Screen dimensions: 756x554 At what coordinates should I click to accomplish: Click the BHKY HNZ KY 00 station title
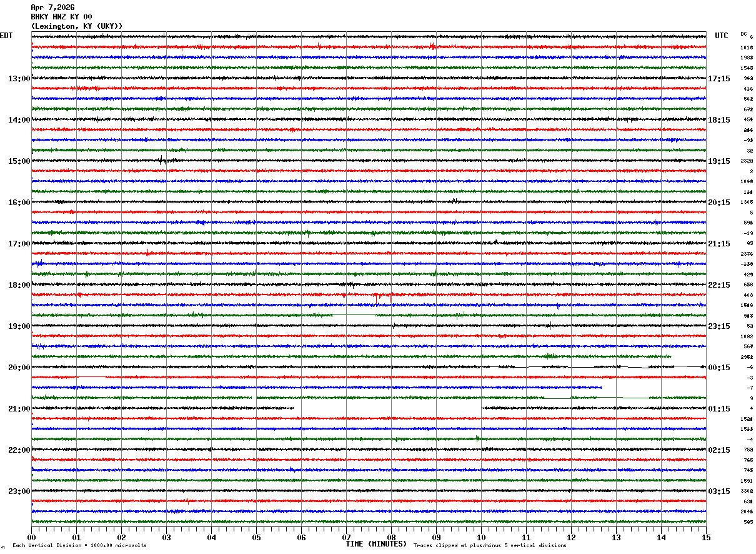click(61, 17)
